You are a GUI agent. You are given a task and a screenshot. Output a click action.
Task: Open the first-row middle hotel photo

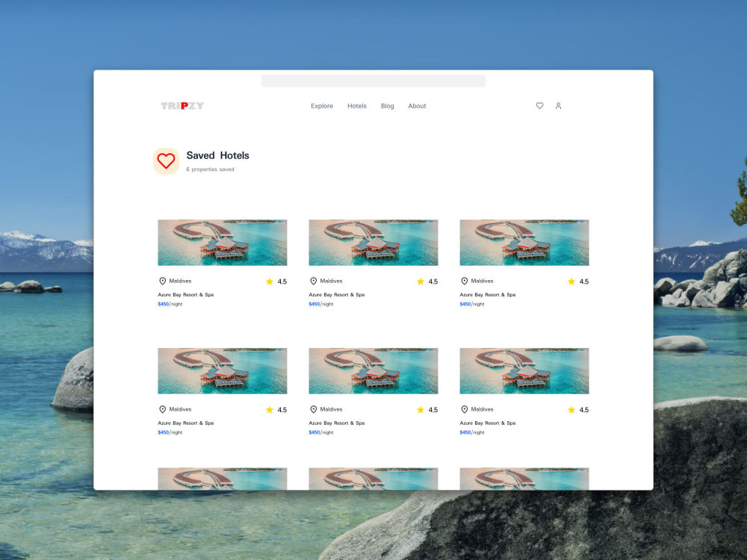(x=373, y=243)
